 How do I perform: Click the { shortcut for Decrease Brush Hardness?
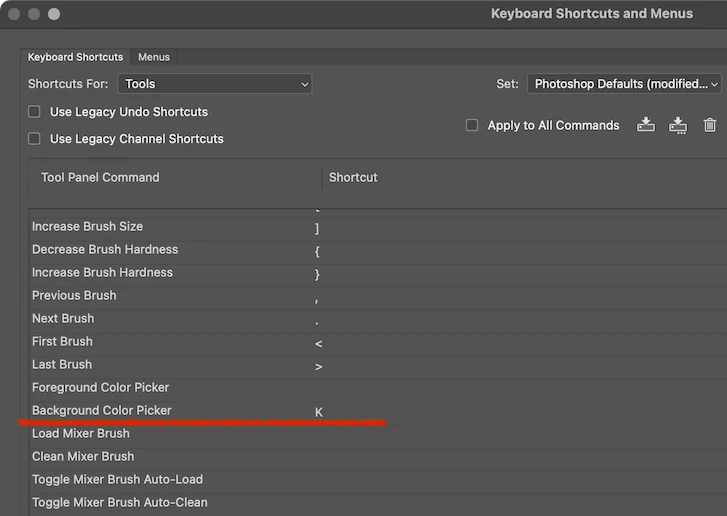(x=317, y=252)
